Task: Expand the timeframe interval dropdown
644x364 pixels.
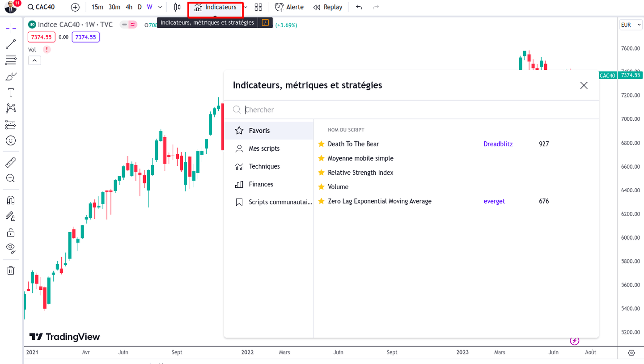Action: [x=160, y=7]
